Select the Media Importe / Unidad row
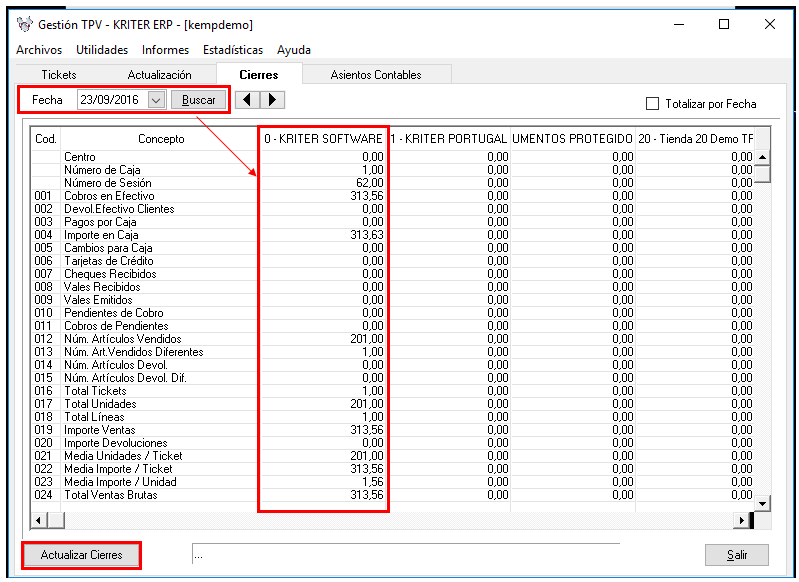 pyautogui.click(x=392, y=482)
